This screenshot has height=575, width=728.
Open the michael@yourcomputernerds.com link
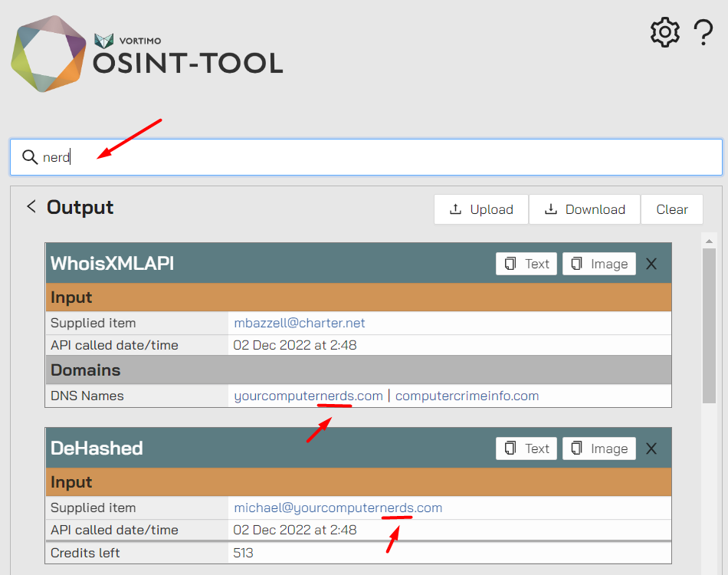338,508
